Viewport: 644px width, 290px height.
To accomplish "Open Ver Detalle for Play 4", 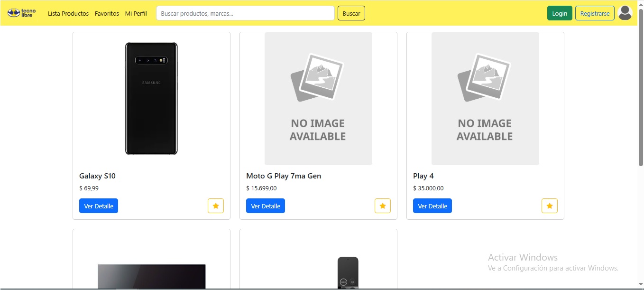I will click(x=432, y=206).
